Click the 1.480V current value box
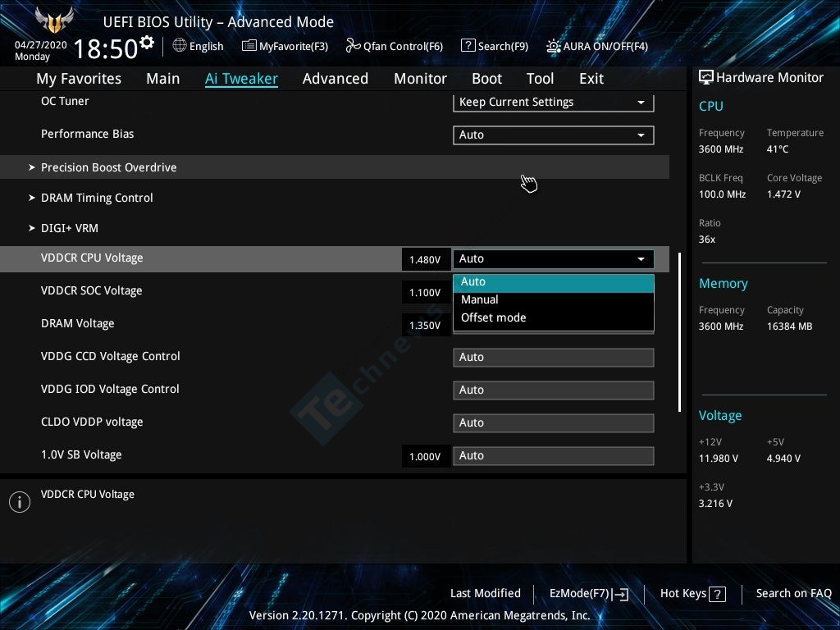Screen dimensions: 840x630 tap(426, 260)
